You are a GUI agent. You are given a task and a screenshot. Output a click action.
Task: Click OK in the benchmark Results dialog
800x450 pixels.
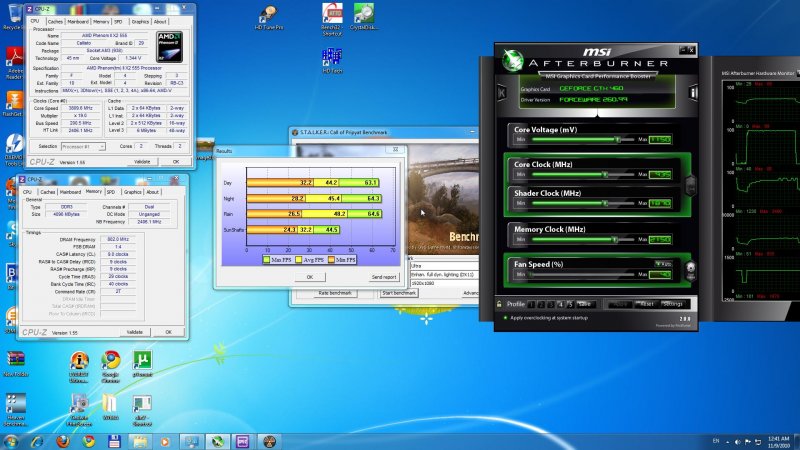click(x=310, y=277)
